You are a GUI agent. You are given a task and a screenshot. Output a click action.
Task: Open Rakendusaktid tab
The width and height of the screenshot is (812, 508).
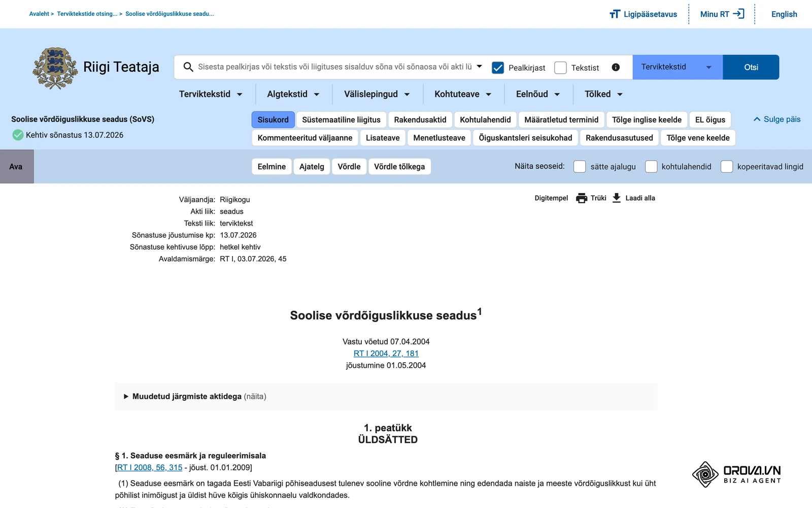[x=420, y=120]
